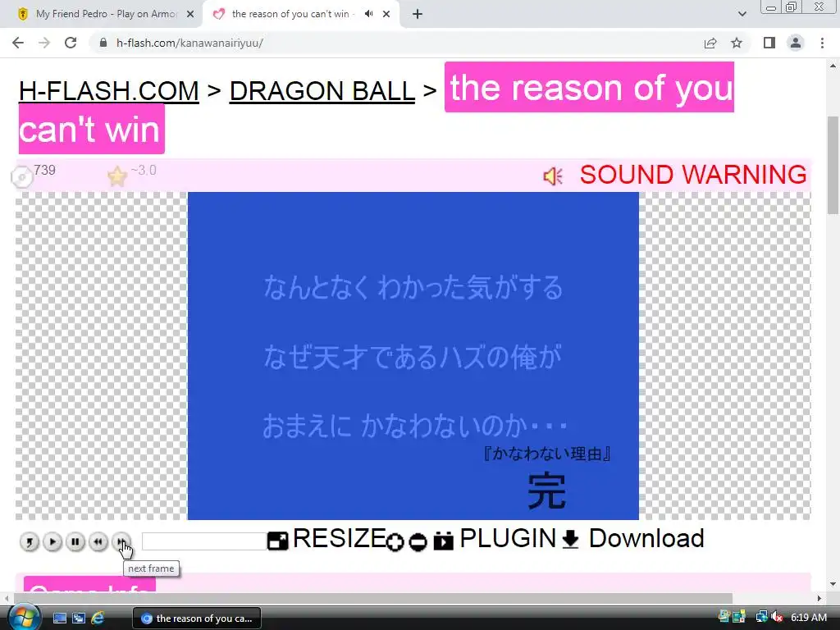Open the tab search dropdown chevron

coord(742,14)
